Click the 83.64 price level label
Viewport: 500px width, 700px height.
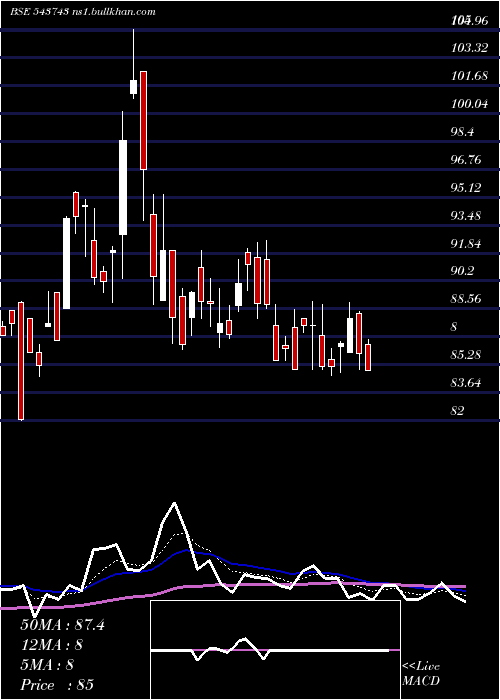467,382
